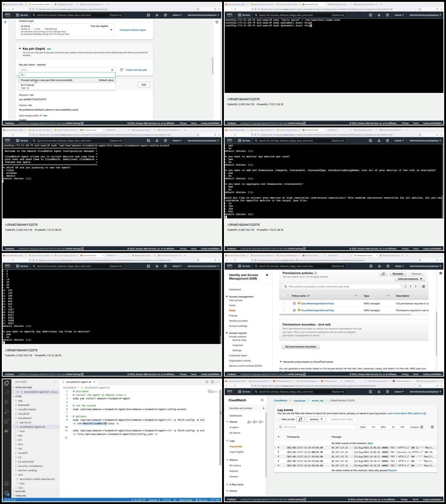446x504 pixels.
Task: Open Manage gear in VS Code activity bar
Action: [x=7, y=493]
